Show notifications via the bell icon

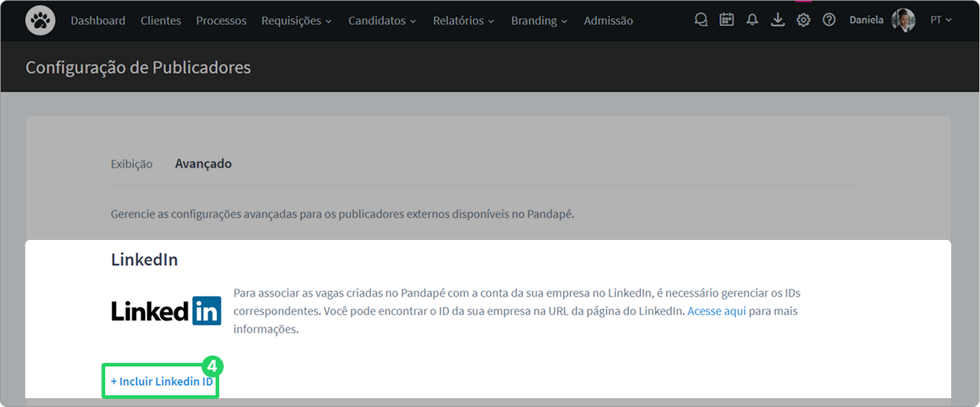point(752,20)
